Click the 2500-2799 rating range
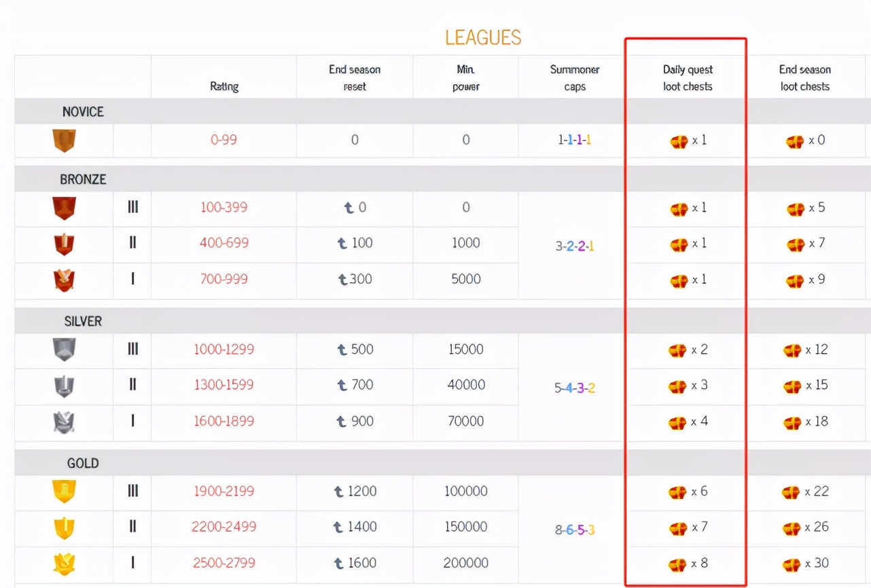This screenshot has width=871, height=588. point(224,563)
